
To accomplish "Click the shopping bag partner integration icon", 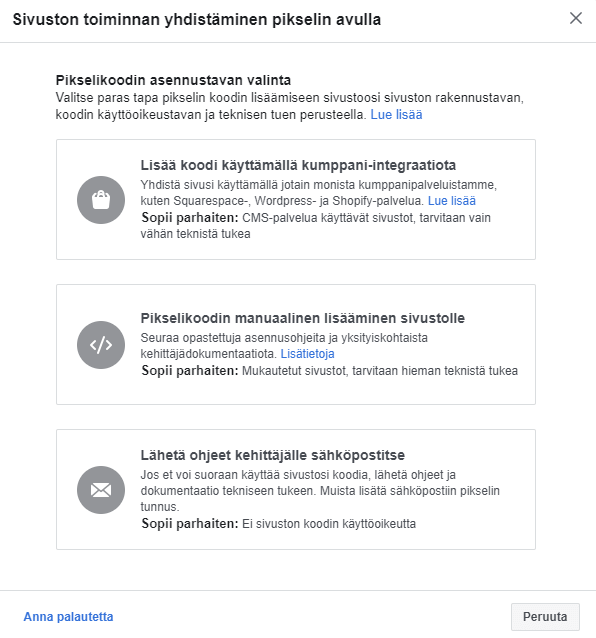I will click(101, 200).
